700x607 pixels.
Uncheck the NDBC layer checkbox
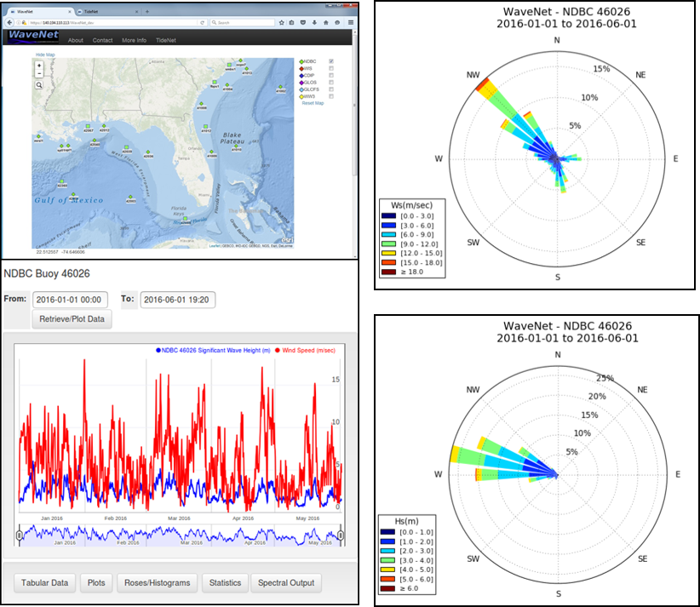point(331,61)
